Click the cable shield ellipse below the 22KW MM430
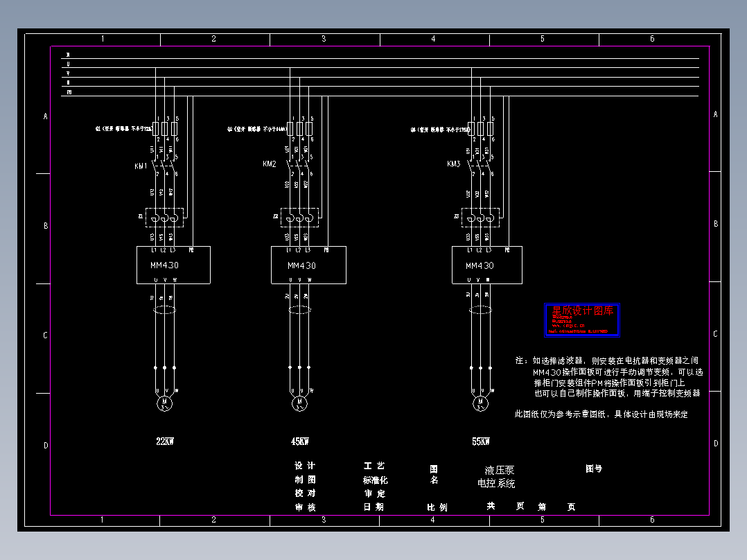Viewport: 747px width, 560px height. click(x=164, y=310)
